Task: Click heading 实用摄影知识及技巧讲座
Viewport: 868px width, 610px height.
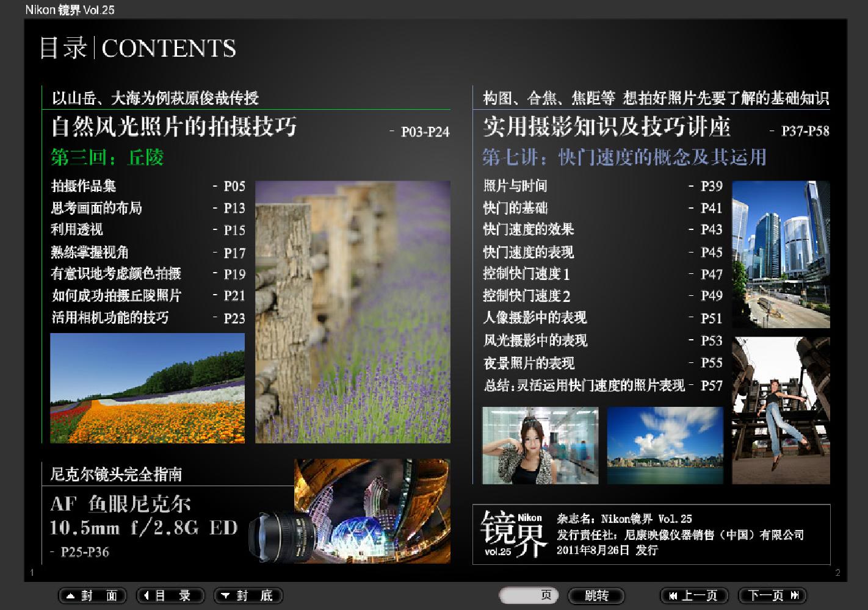Action: tap(607, 127)
